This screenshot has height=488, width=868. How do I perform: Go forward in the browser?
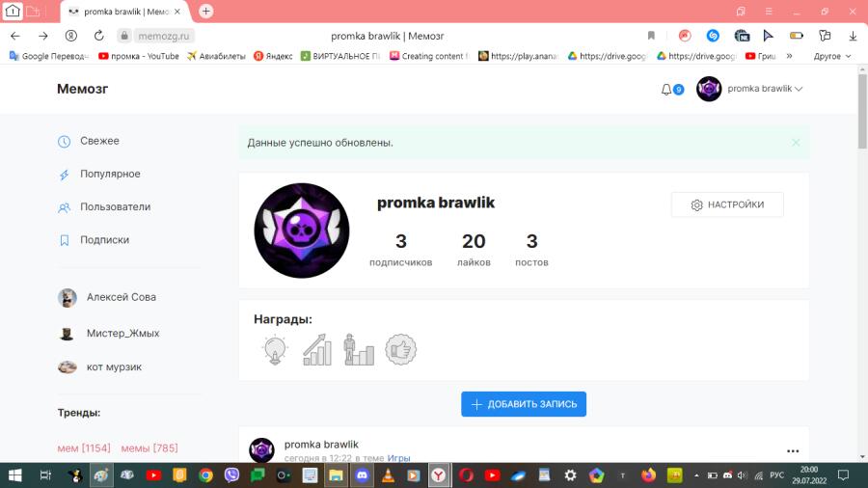pyautogui.click(x=43, y=36)
